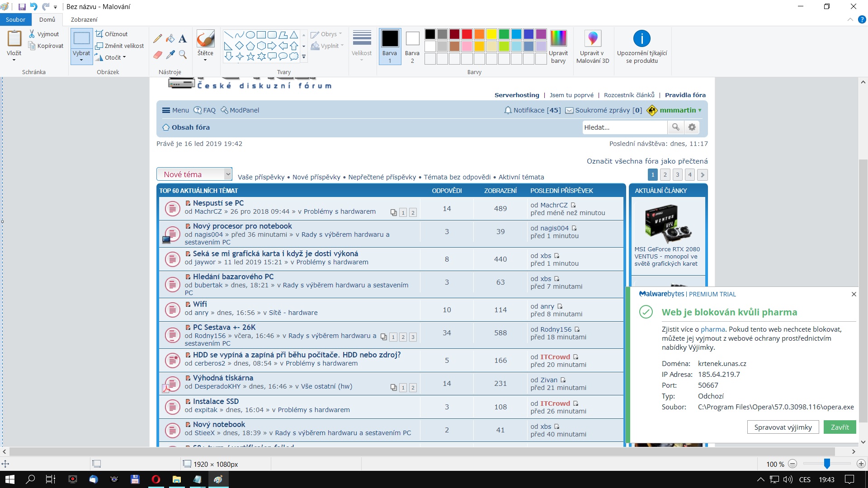This screenshot has width=868, height=488.
Task: Click the Crop (Oříznout) icon
Action: [99, 34]
